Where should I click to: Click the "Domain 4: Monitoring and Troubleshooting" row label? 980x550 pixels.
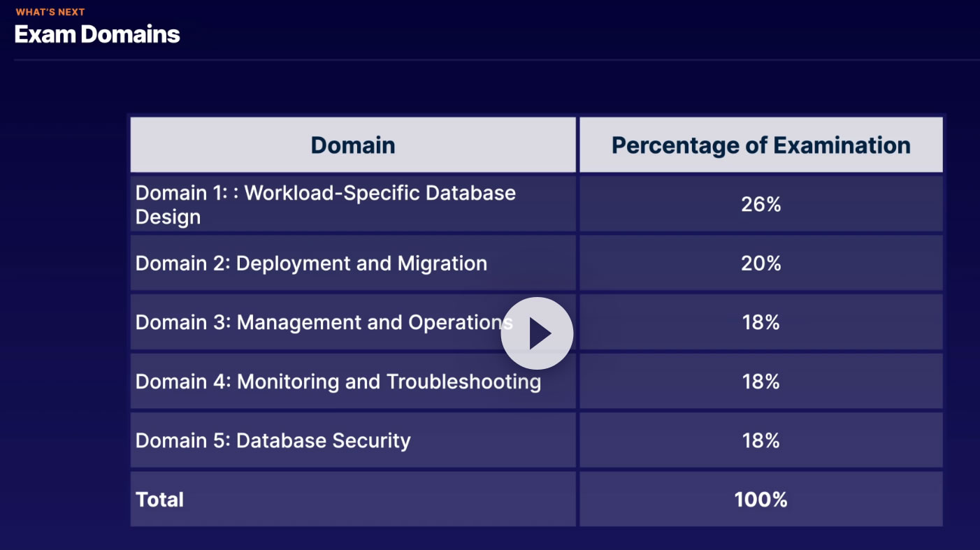point(338,382)
